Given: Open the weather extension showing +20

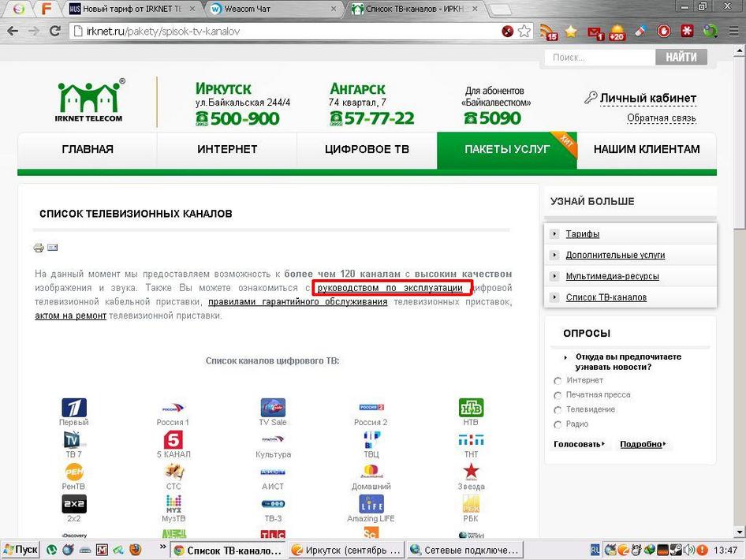Looking at the screenshot, I should pos(617,32).
